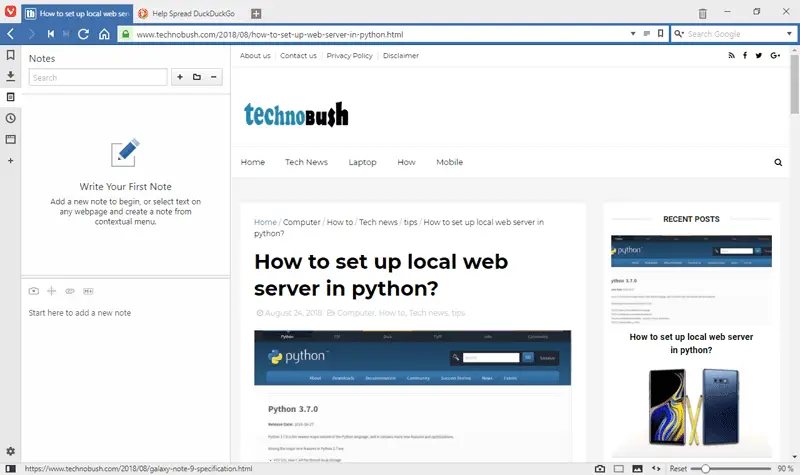
Task: Bookmark this page icon
Action: coord(661,34)
